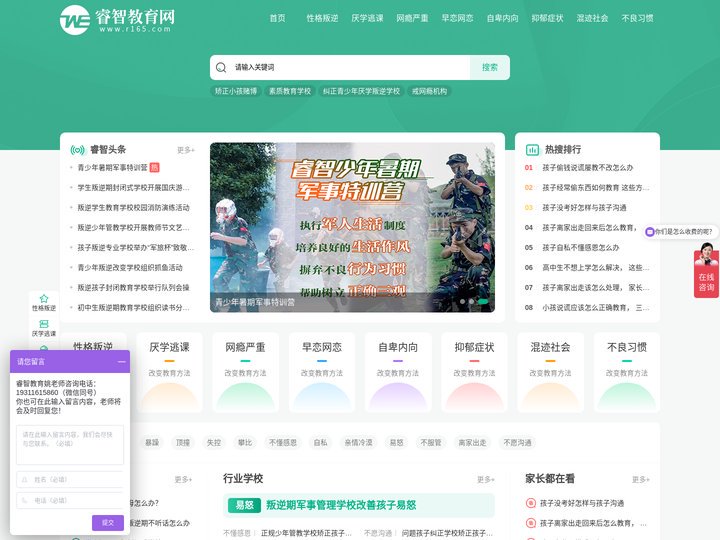This screenshot has width=720, height=540.
Task: Open headline 青少年叛逆改变学校组织抓鱼活动
Action: [x=130, y=268]
